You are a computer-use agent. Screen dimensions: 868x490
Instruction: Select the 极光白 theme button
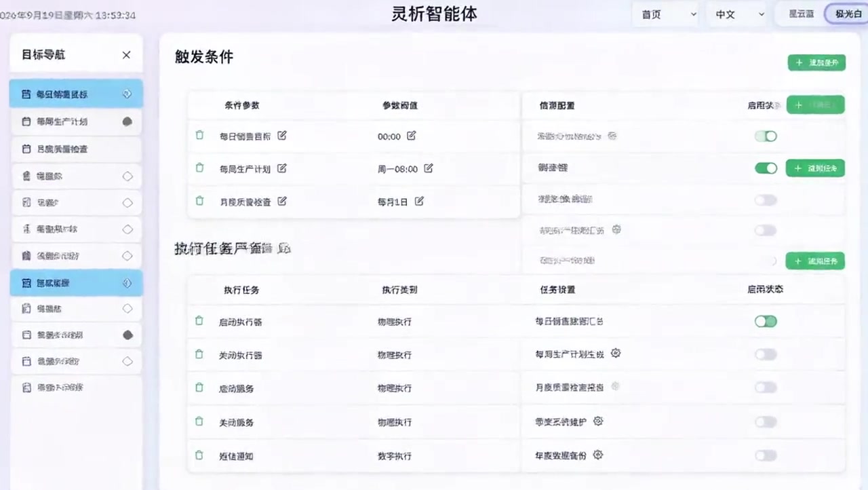[848, 14]
